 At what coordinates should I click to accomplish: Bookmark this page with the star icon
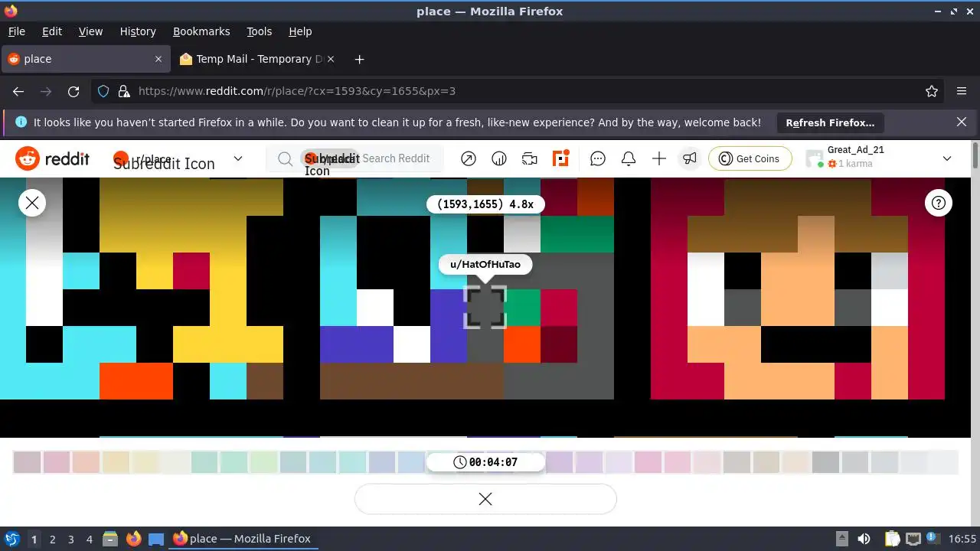pos(932,91)
